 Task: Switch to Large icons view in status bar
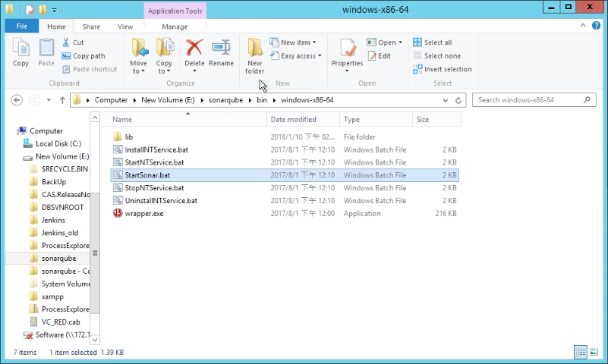click(x=594, y=352)
